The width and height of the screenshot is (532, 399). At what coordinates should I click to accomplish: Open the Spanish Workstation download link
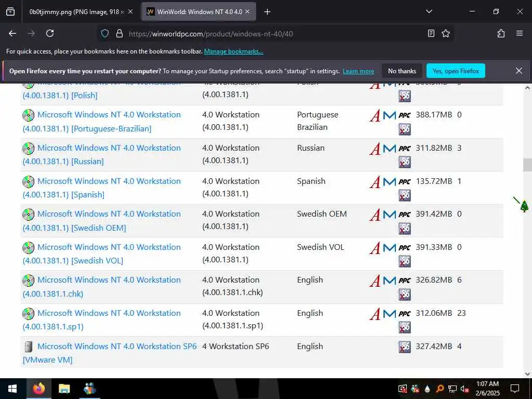pos(101,188)
